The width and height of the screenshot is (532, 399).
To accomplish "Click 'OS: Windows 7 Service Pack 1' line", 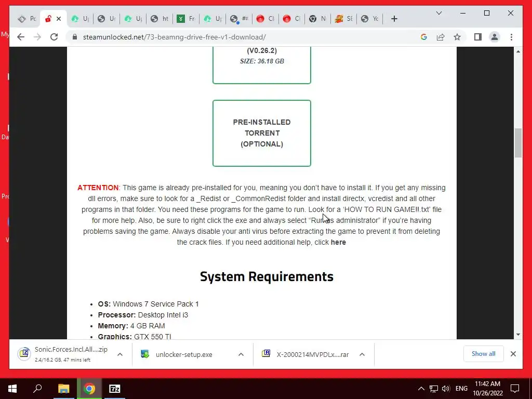I will 148,304.
